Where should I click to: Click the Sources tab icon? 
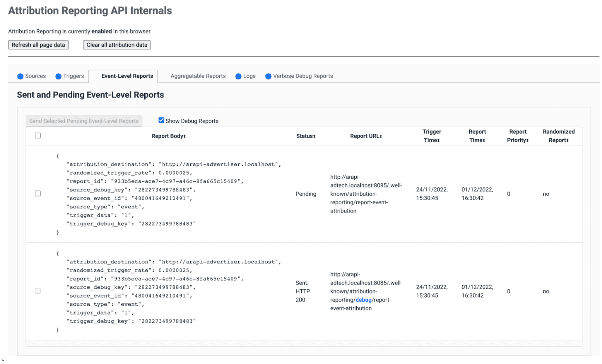[21, 76]
